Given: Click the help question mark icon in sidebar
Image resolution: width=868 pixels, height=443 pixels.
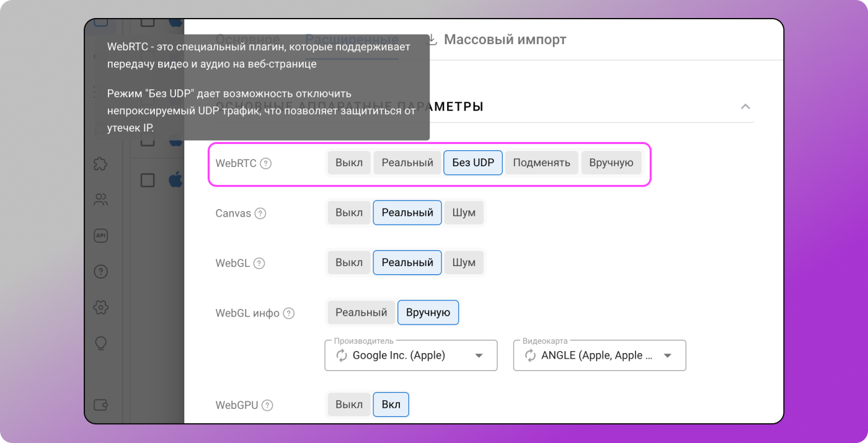Looking at the screenshot, I should [100, 271].
